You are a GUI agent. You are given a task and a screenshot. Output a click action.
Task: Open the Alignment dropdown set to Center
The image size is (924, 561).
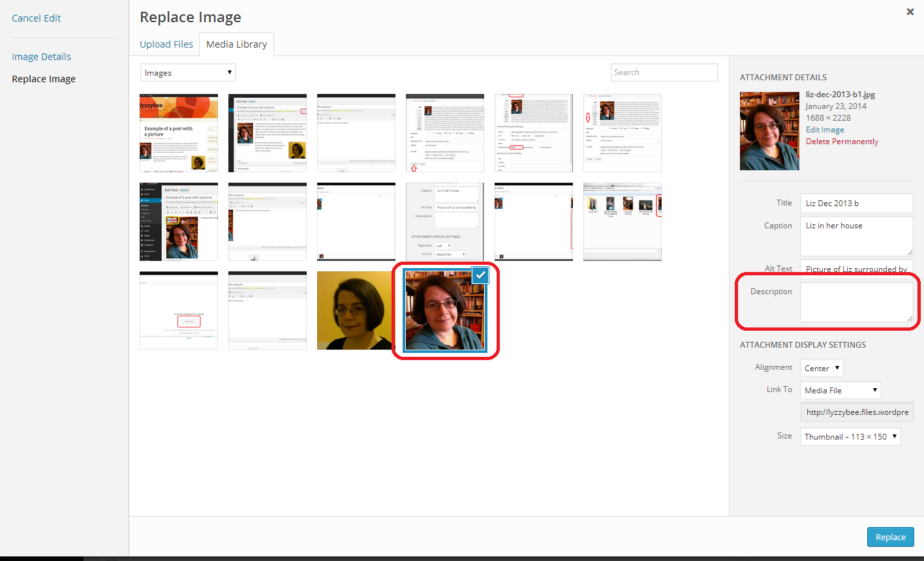click(822, 368)
